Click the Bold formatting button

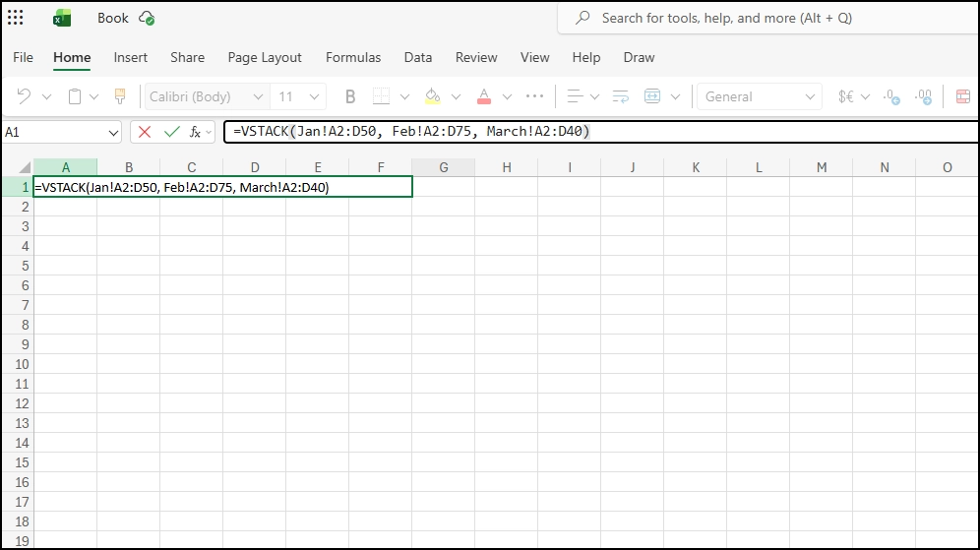pyautogui.click(x=349, y=96)
